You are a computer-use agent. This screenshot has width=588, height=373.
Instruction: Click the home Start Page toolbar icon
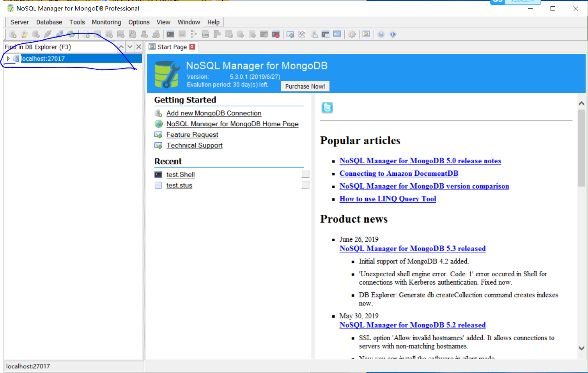click(366, 34)
